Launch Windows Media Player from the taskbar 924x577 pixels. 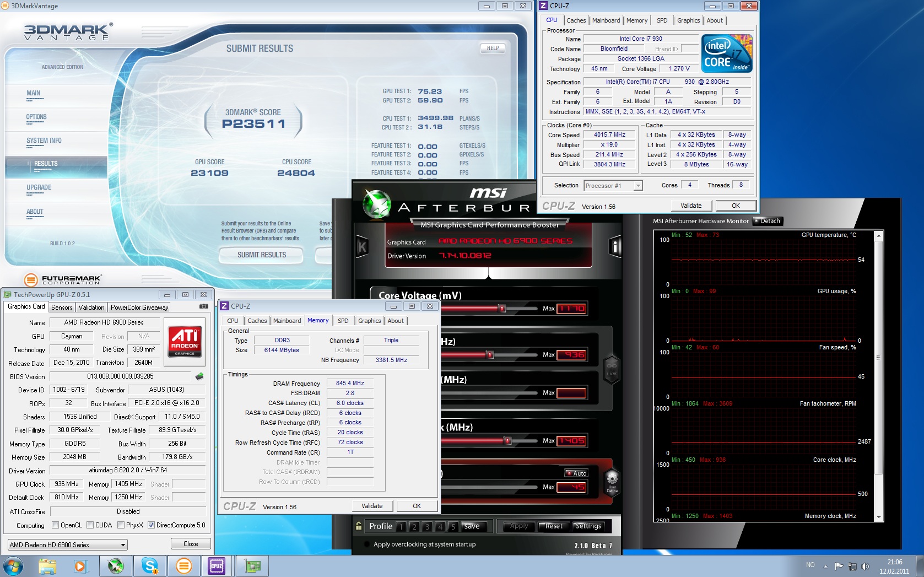click(x=80, y=566)
